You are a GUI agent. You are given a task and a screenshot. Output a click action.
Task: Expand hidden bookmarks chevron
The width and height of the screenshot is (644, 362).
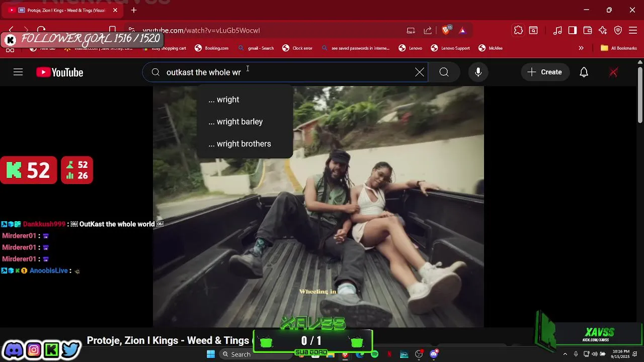[x=581, y=48]
